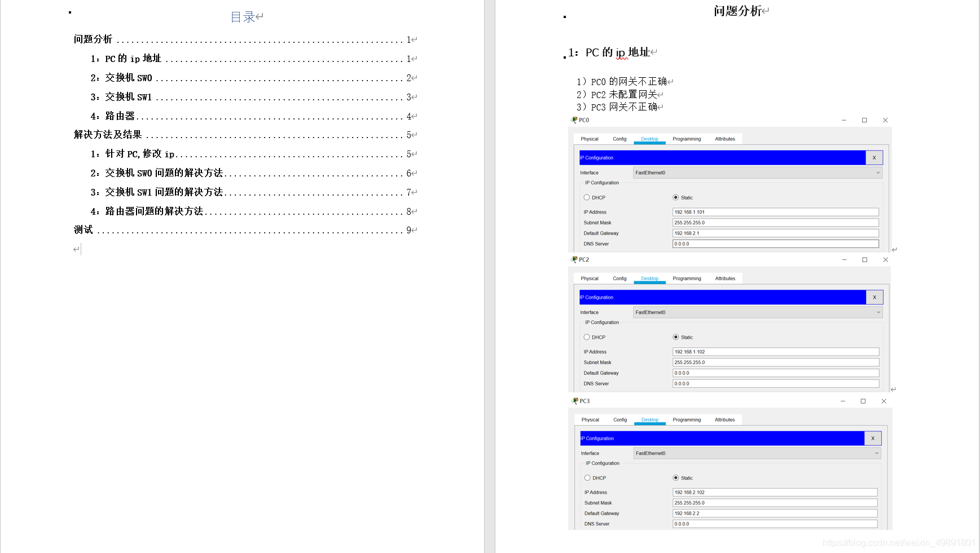Click the line 'PC3 网关不正确'
Image resolution: width=980 pixels, height=553 pixels.
point(623,107)
